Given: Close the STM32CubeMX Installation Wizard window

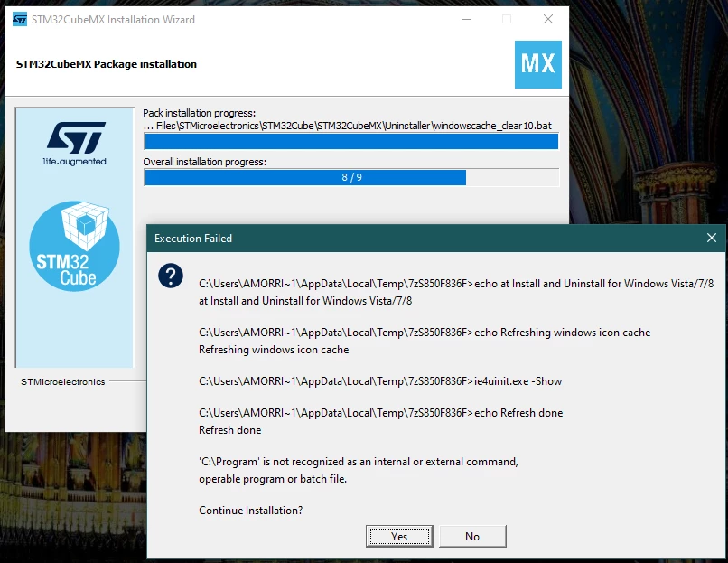Looking at the screenshot, I should pyautogui.click(x=548, y=19).
